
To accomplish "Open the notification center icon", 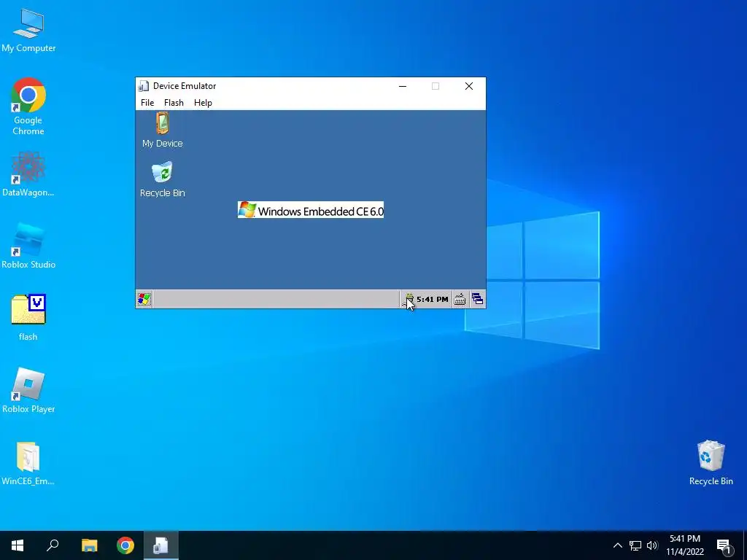I will click(724, 546).
